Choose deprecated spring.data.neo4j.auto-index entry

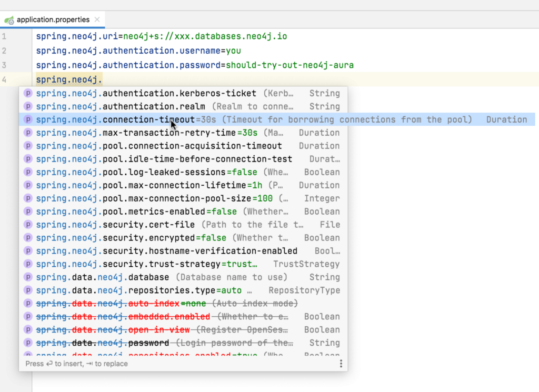183,304
